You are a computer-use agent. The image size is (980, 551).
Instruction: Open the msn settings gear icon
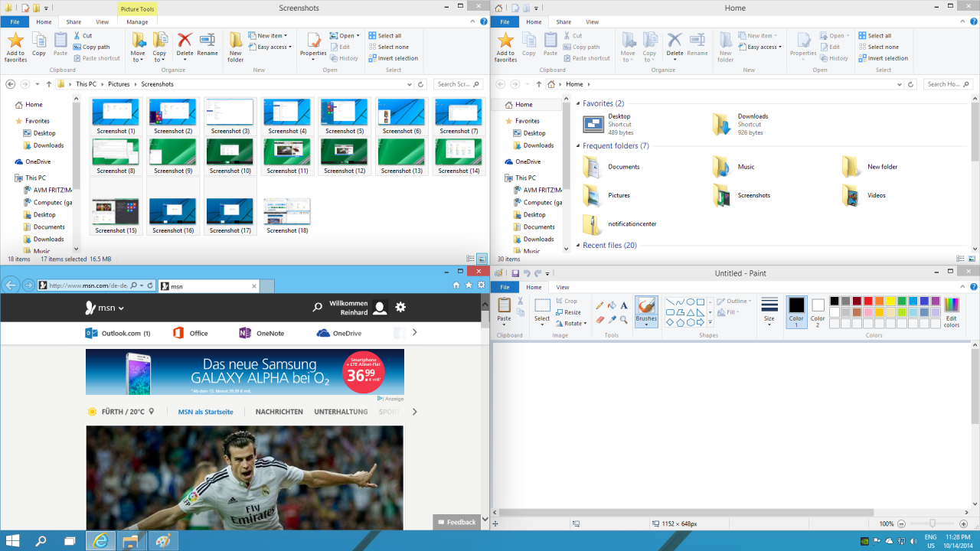[400, 307]
